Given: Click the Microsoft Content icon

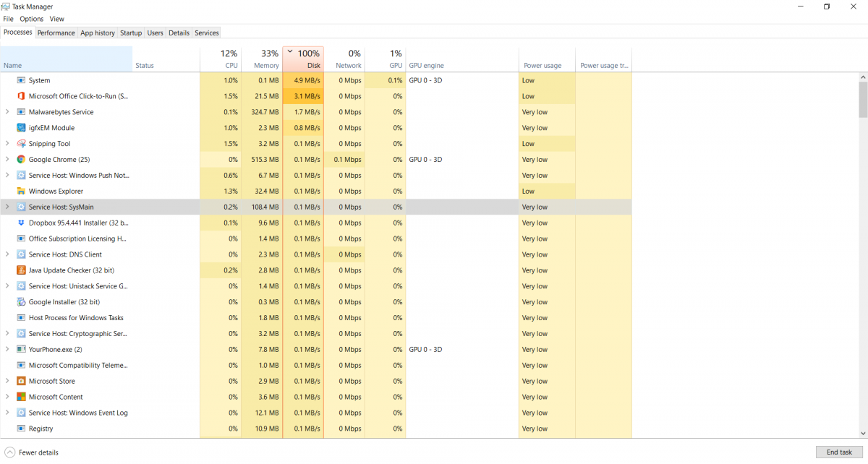Looking at the screenshot, I should (21, 397).
